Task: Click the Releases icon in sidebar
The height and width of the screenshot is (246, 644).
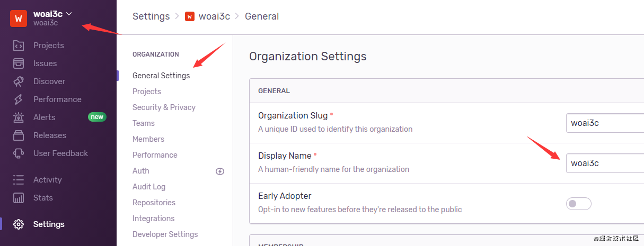Action: (19, 135)
